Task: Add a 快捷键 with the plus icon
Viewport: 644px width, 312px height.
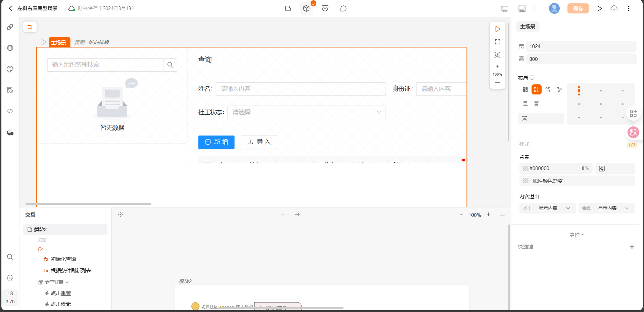Action: [x=632, y=247]
